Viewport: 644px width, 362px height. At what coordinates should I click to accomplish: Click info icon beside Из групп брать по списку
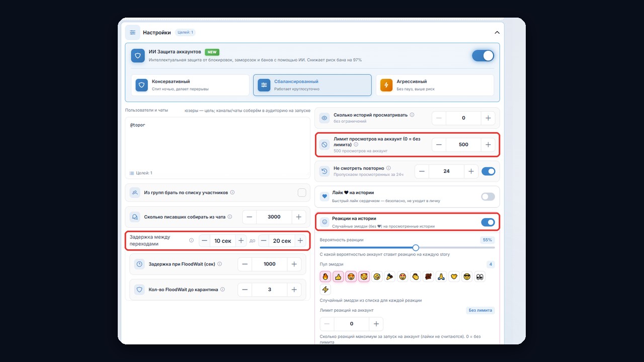point(232,192)
